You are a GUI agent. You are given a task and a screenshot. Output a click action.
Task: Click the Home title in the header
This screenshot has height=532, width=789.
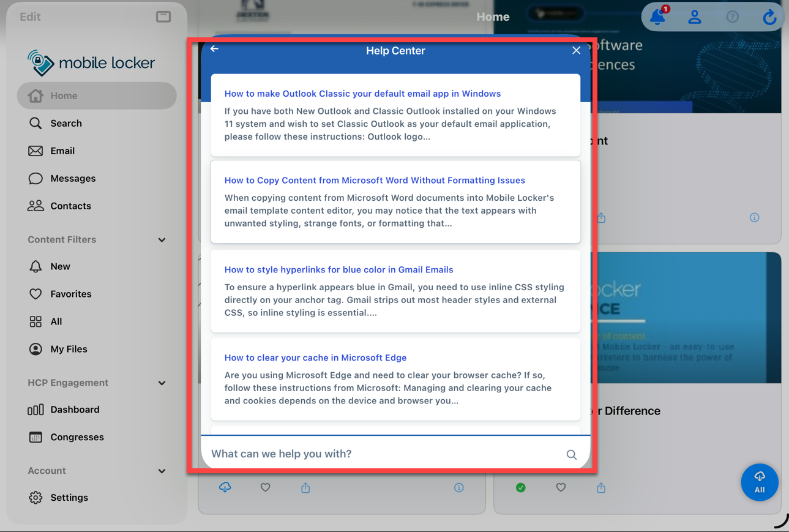pos(493,17)
